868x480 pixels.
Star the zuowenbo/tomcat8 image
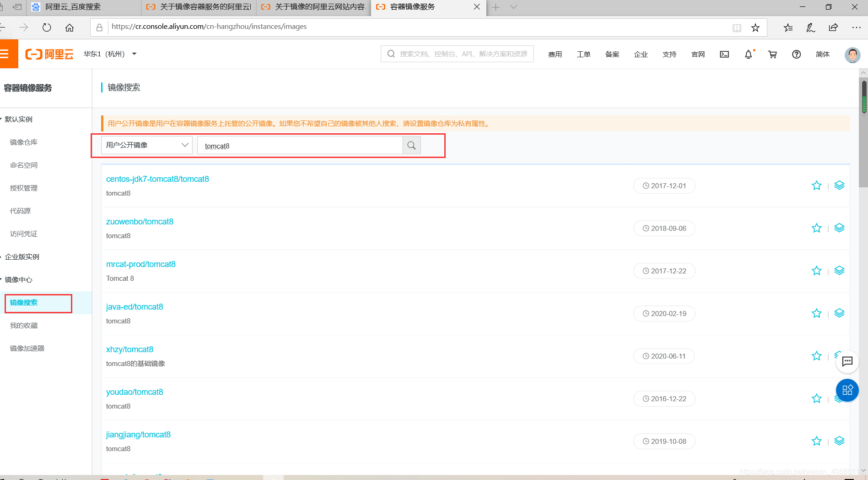tap(817, 228)
